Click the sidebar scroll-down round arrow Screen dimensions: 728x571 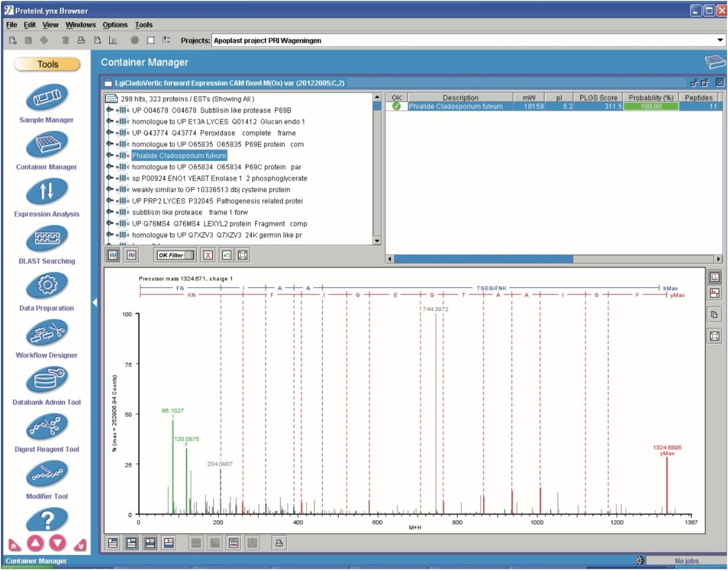point(59,544)
